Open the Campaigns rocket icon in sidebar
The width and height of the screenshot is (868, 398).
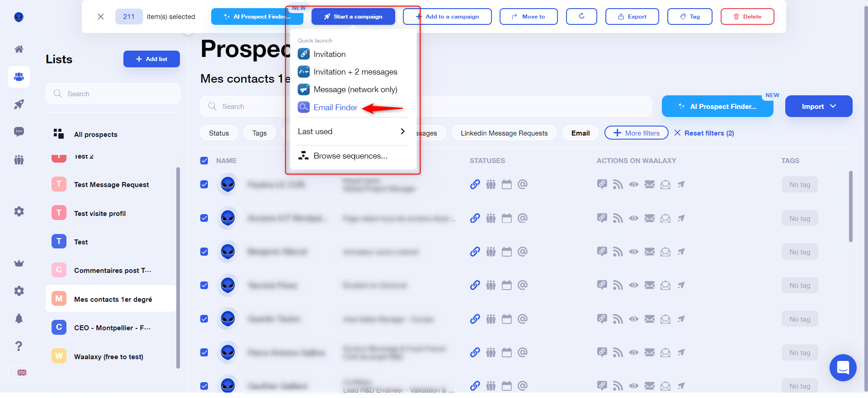tap(19, 104)
